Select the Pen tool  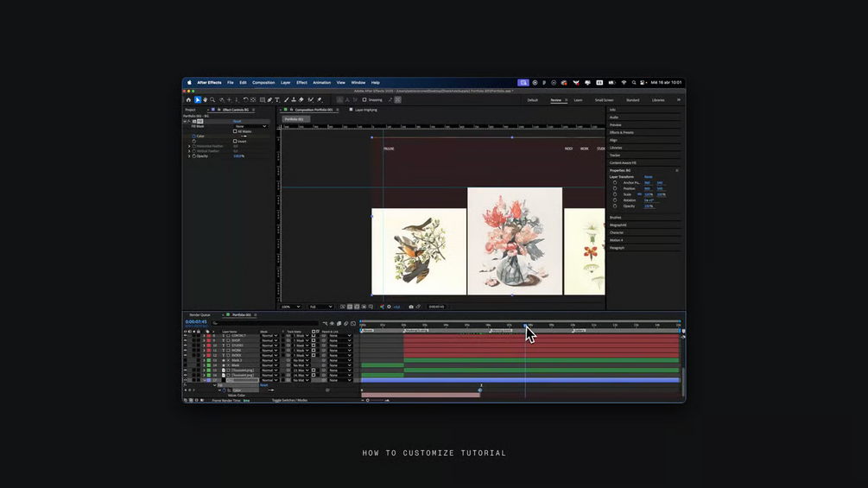pyautogui.click(x=269, y=100)
